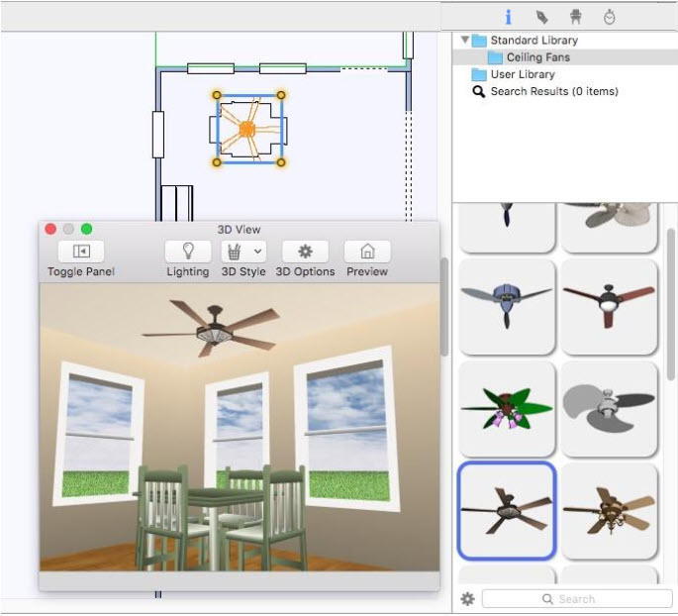Click the floor plan vertical scrollbar
Image resolution: width=678 pixels, height=616 pixels.
click(444, 306)
